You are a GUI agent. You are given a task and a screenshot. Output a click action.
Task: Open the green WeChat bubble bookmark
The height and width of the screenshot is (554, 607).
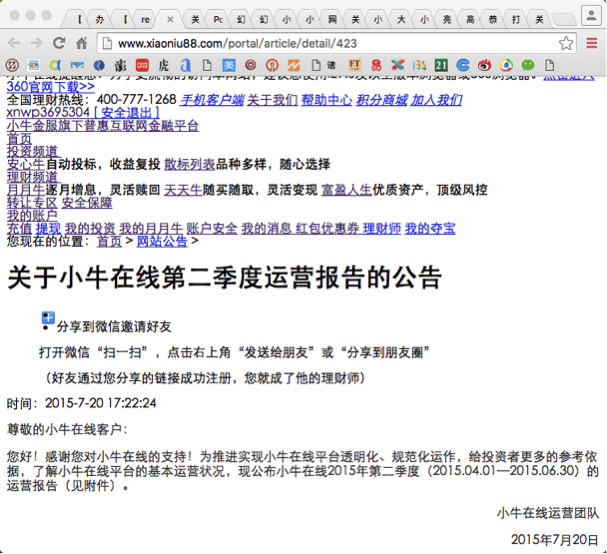tap(528, 65)
